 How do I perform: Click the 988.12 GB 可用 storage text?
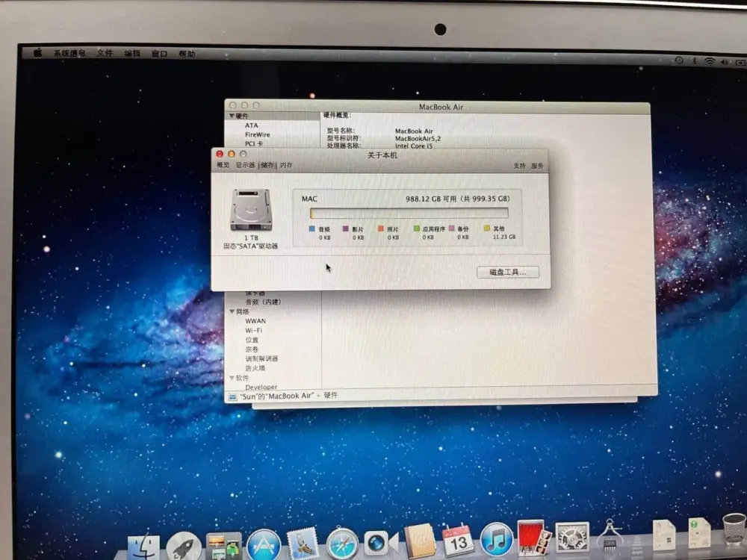[x=431, y=199]
